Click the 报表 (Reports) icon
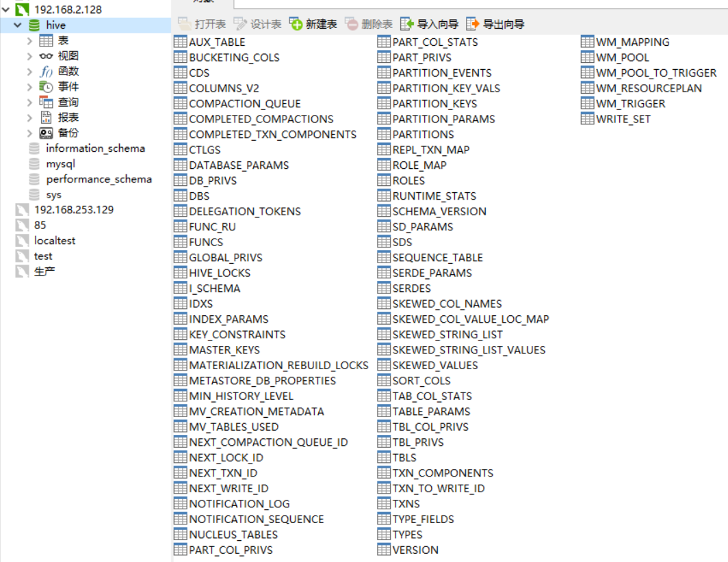This screenshot has height=562, width=728. pyautogui.click(x=46, y=118)
